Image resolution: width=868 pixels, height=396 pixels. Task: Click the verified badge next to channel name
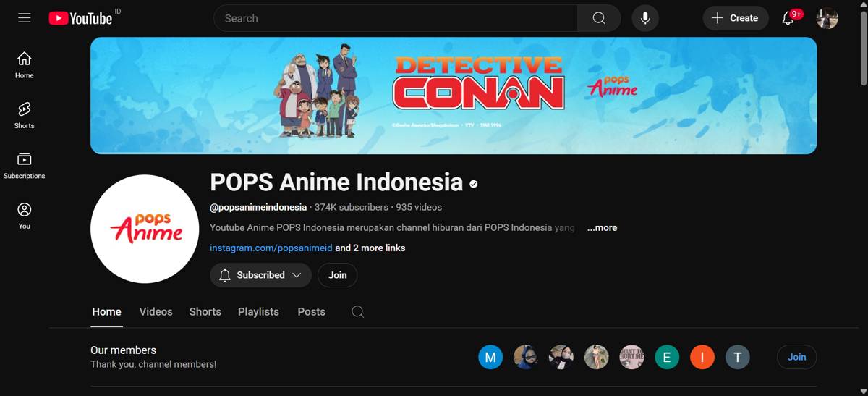tap(474, 184)
